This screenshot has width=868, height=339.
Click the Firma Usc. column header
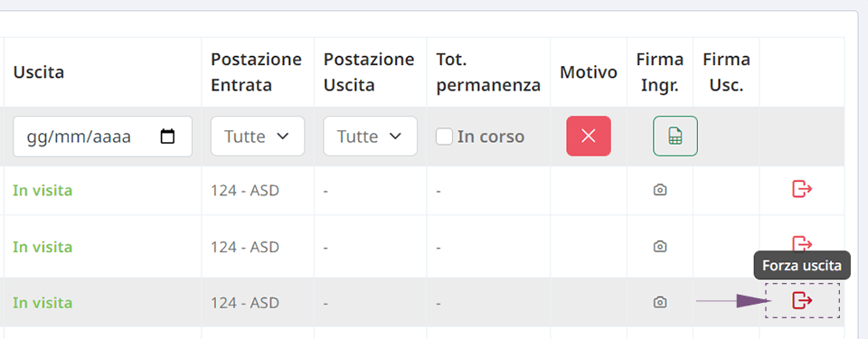click(x=726, y=72)
